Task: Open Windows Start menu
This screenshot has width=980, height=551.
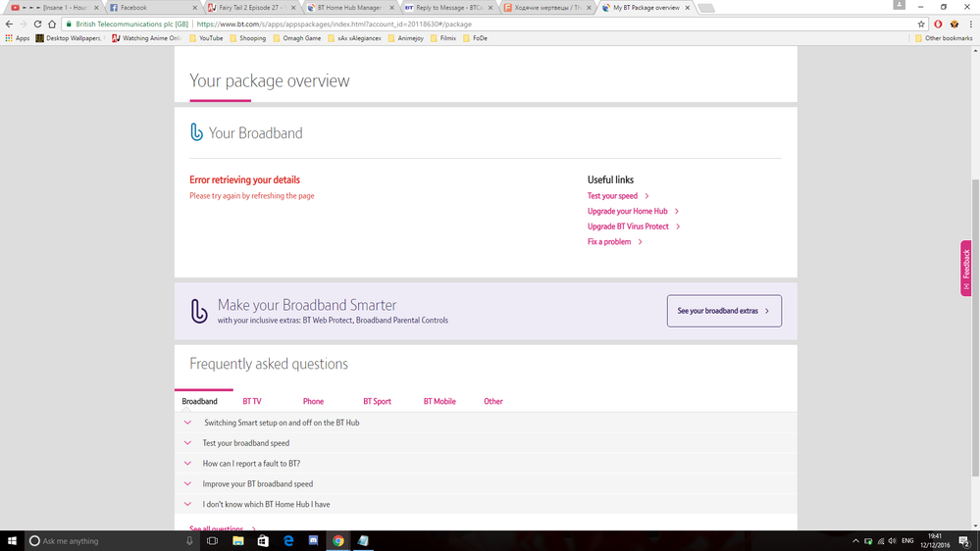Action: 12,541
